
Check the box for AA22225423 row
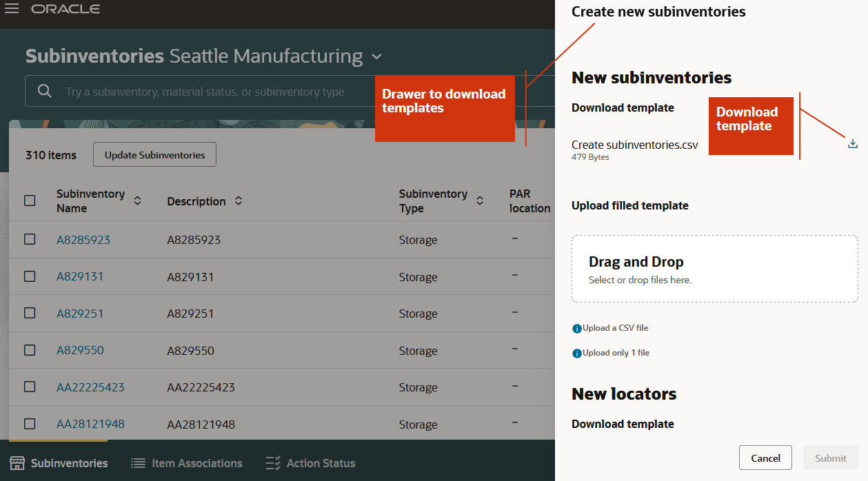click(x=30, y=387)
